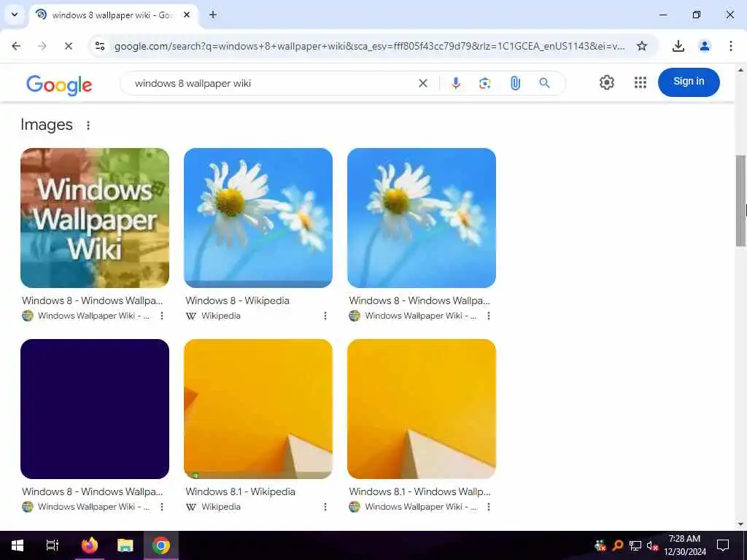
Task: Open the notification center icon
Action: click(723, 545)
